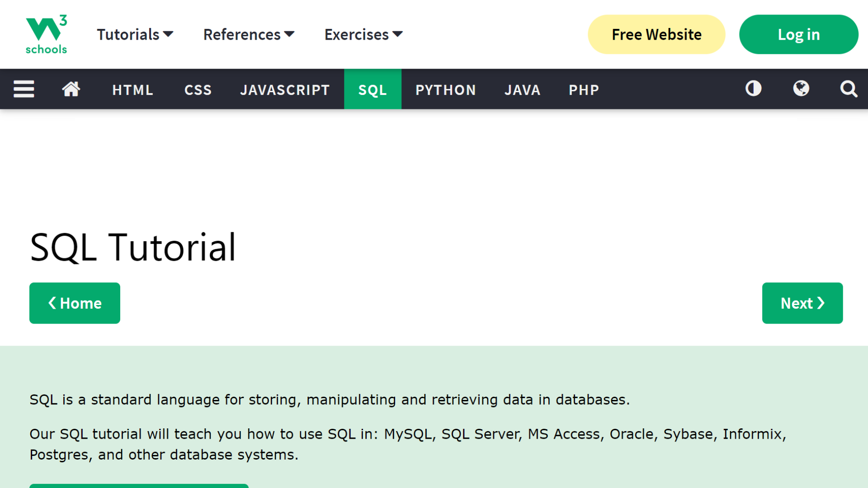Viewport: 868px width, 488px height.
Task: Click the PYTHON navigation item
Action: (x=446, y=89)
